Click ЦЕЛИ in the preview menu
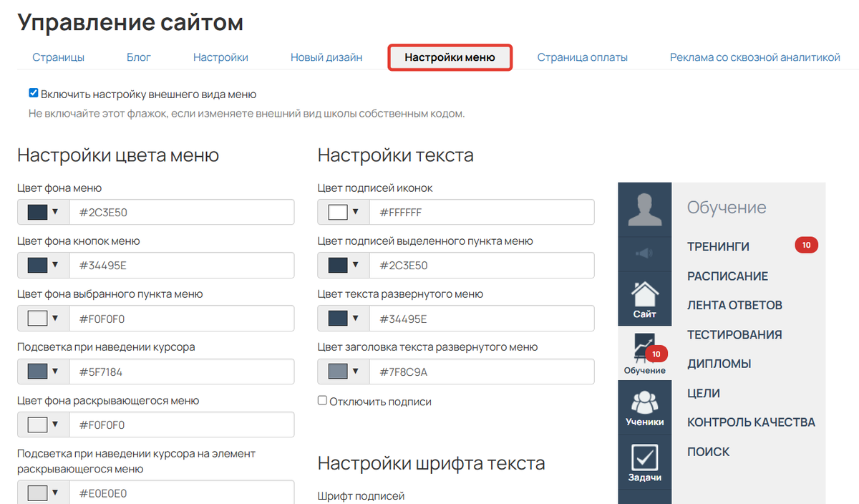The height and width of the screenshot is (504, 859). pyautogui.click(x=704, y=393)
